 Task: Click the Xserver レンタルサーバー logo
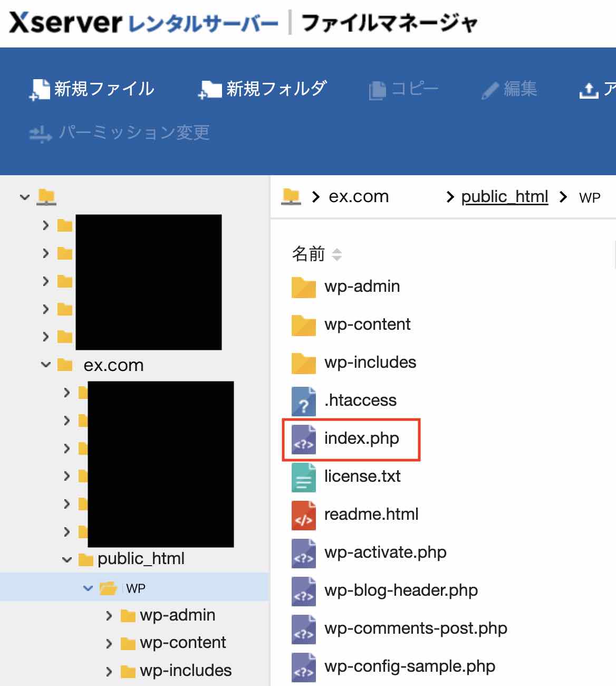[143, 23]
